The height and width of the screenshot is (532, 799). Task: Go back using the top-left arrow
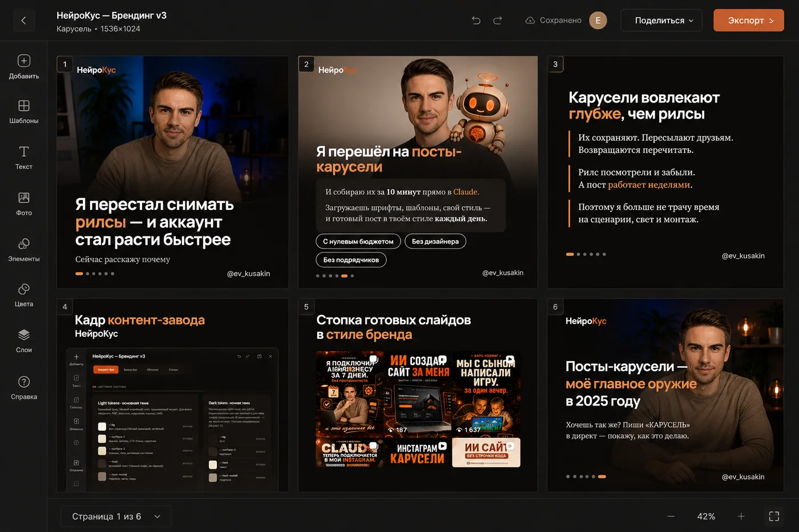pyautogui.click(x=23, y=21)
